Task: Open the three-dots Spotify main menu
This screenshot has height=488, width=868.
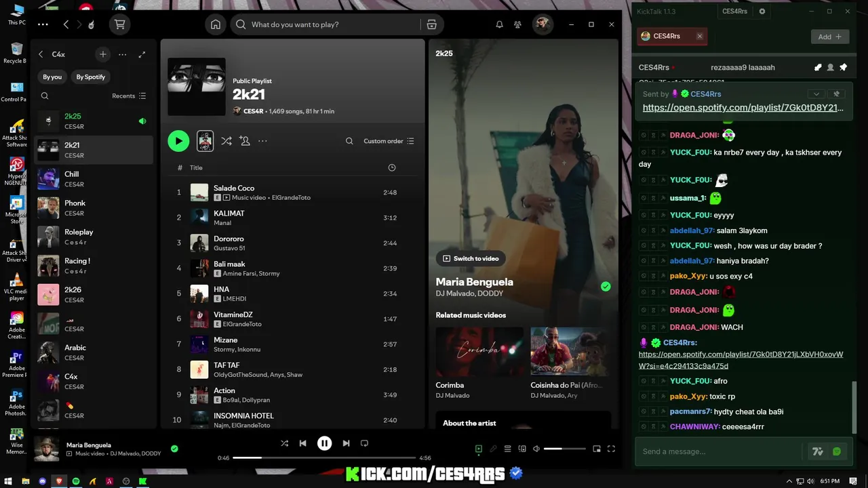Action: point(43,24)
